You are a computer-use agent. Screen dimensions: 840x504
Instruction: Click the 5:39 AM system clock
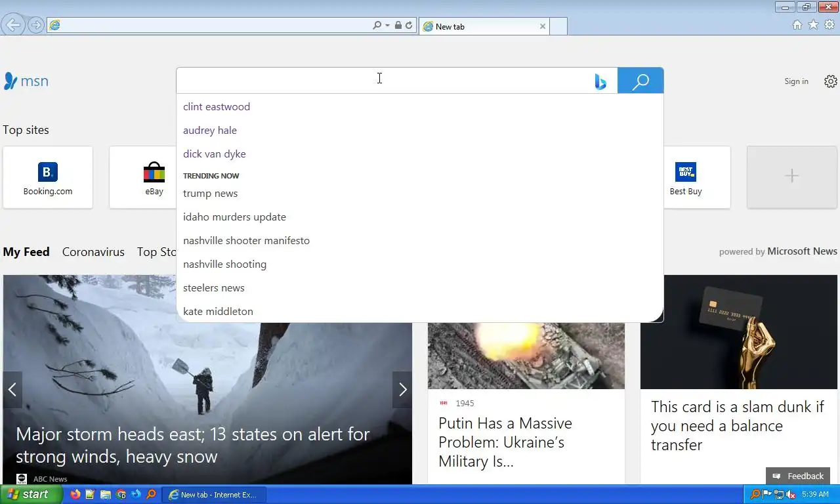[815, 494]
